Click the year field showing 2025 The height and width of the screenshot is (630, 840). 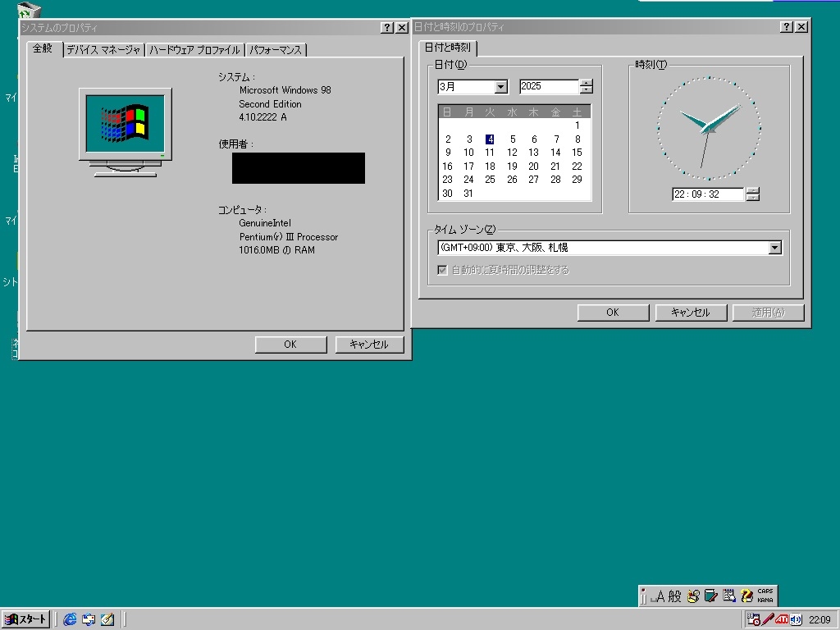coord(549,86)
